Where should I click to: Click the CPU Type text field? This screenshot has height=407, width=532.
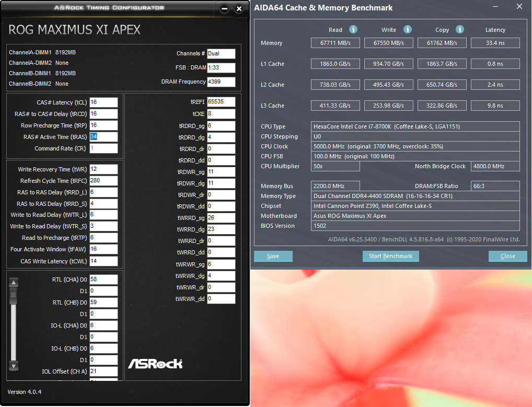415,126
